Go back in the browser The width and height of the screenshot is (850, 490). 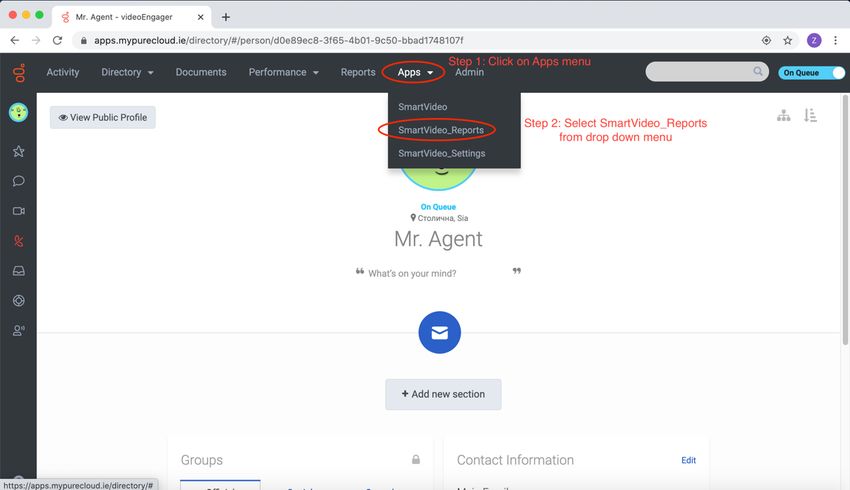[15, 40]
